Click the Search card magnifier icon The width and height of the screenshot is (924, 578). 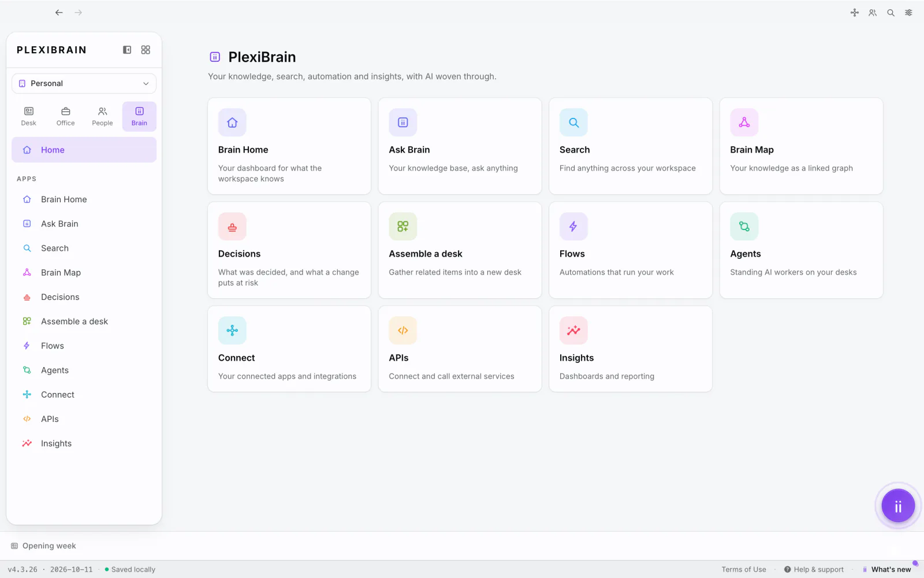click(x=573, y=123)
